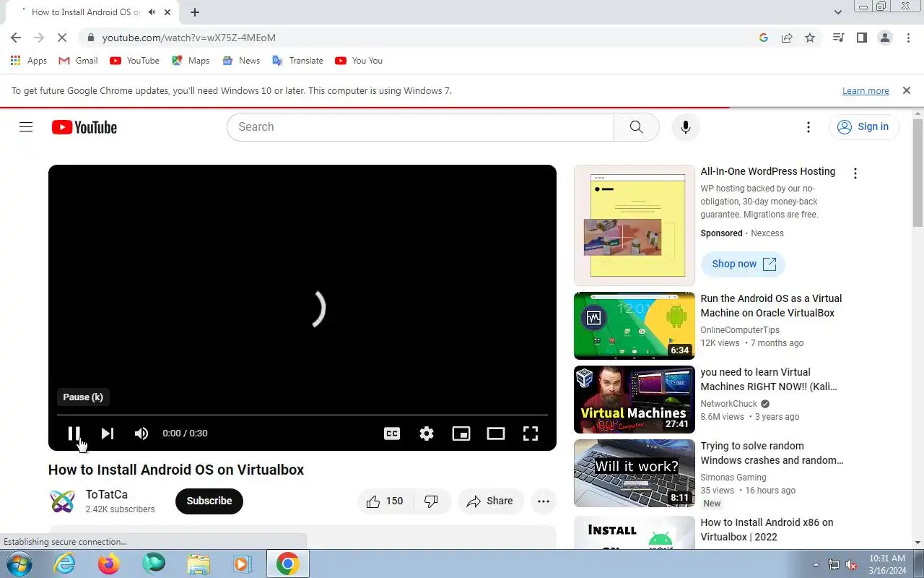Subscribe to the ToTatCa channel
The image size is (924, 578).
[x=209, y=501]
